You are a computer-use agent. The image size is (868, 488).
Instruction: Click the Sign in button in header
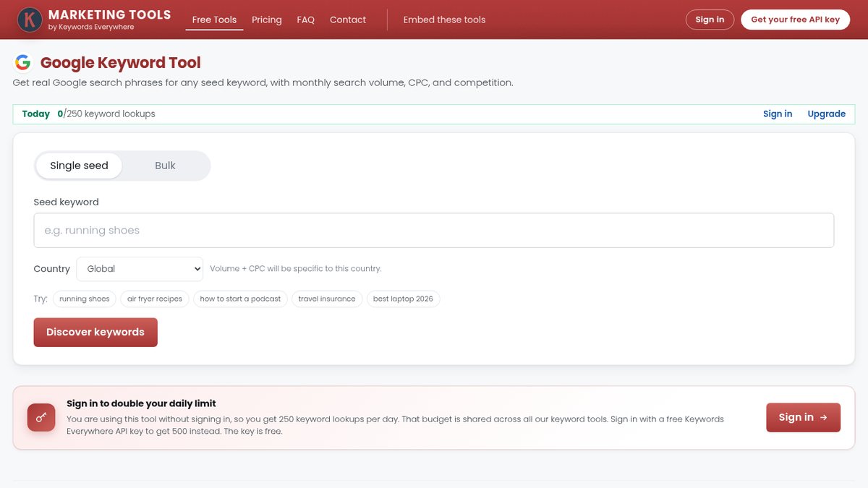(x=710, y=20)
